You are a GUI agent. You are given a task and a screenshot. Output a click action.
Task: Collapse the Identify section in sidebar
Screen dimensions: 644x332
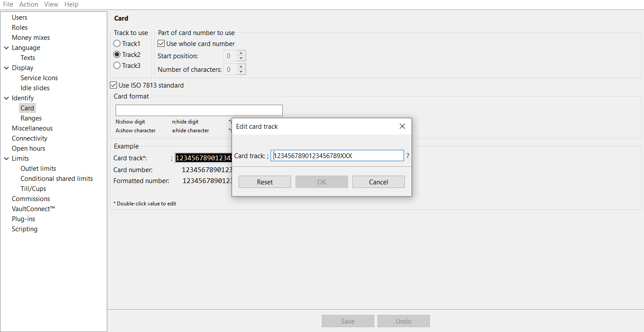[x=6, y=98]
